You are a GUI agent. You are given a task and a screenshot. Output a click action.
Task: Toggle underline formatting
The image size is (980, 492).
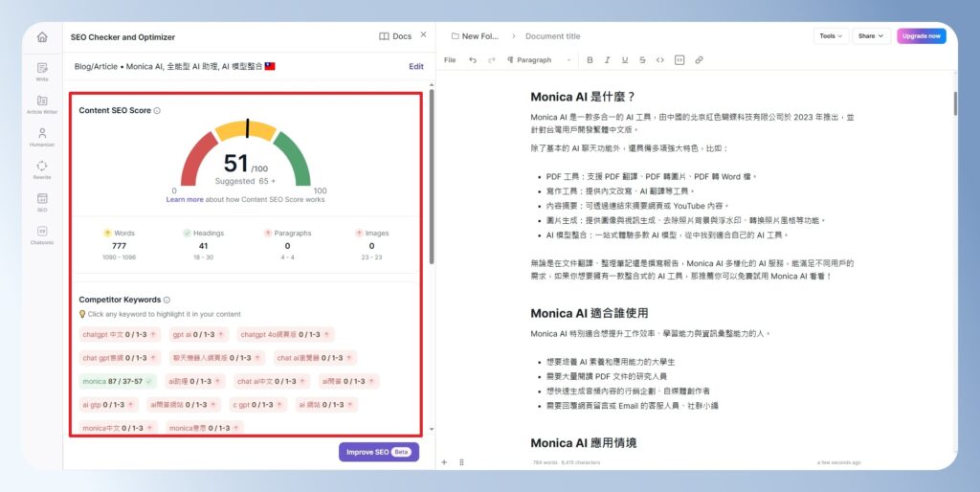[x=624, y=60]
